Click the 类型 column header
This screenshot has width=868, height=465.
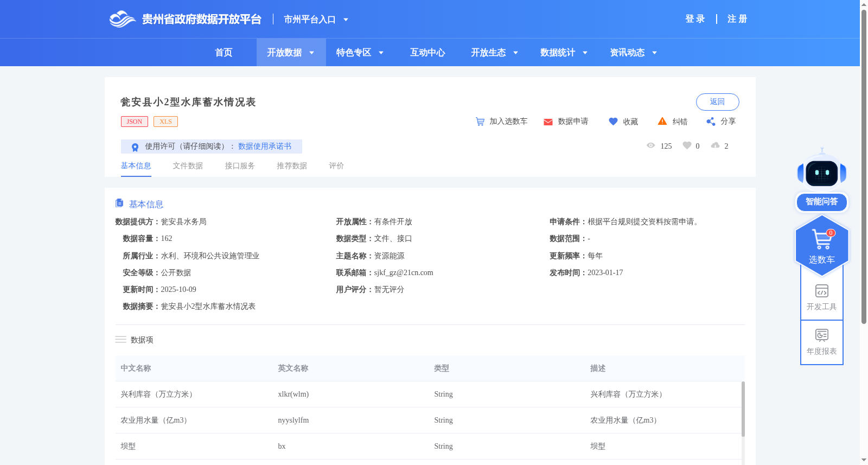click(x=442, y=368)
